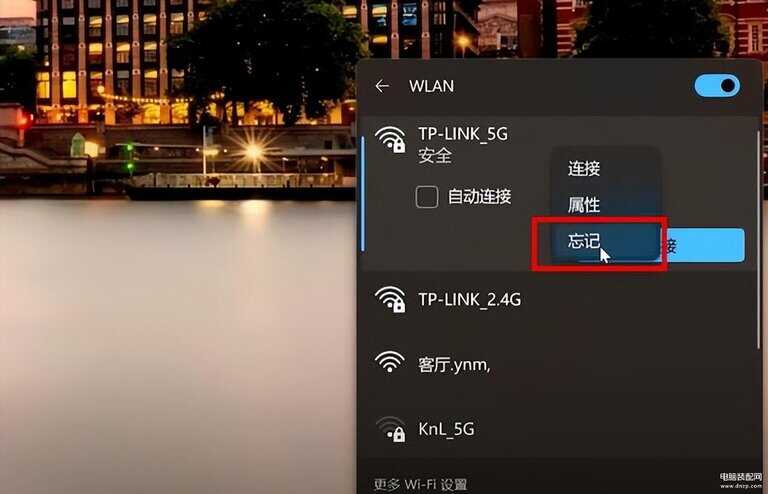This screenshot has width=768, height=494.
Task: Click the WLAN panel title
Action: coord(432,86)
